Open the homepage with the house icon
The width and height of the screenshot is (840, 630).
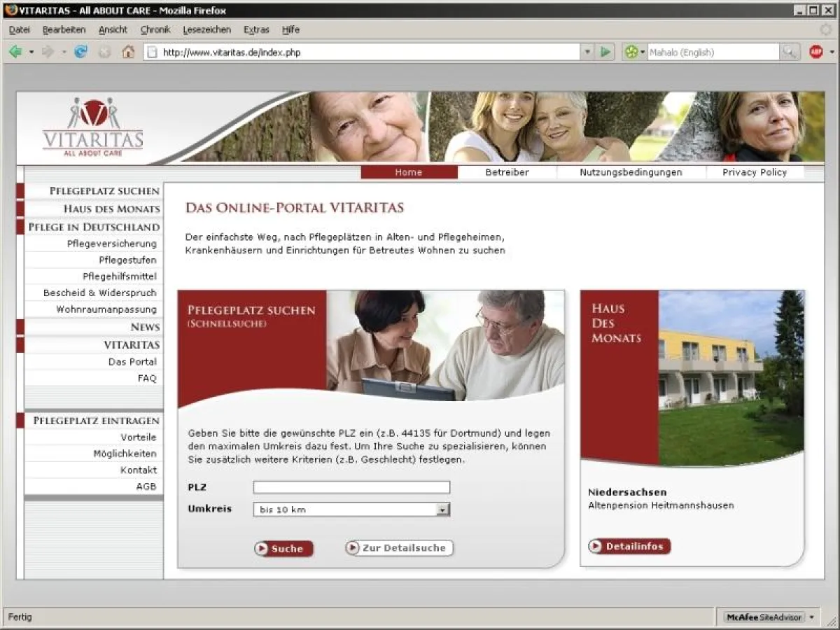pyautogui.click(x=127, y=51)
